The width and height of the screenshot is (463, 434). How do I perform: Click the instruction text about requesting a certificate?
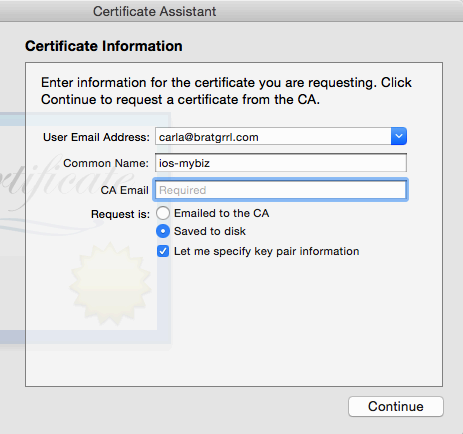click(x=226, y=91)
